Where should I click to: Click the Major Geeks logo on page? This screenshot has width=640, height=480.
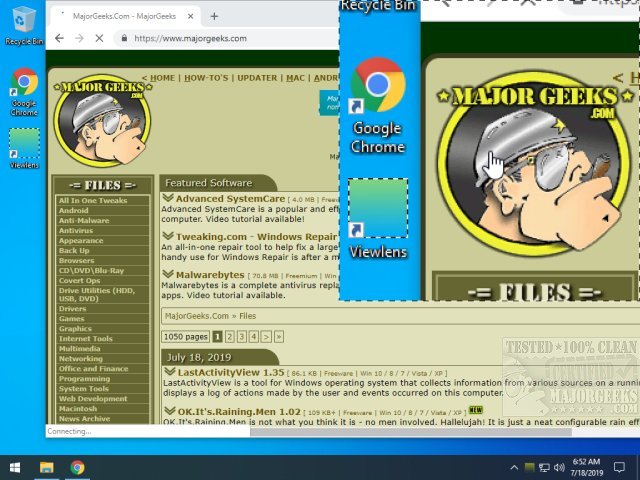tap(102, 120)
